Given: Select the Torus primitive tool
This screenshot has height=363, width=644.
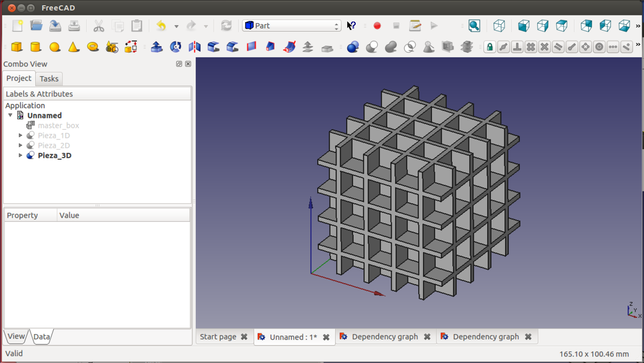Looking at the screenshot, I should 93,47.
